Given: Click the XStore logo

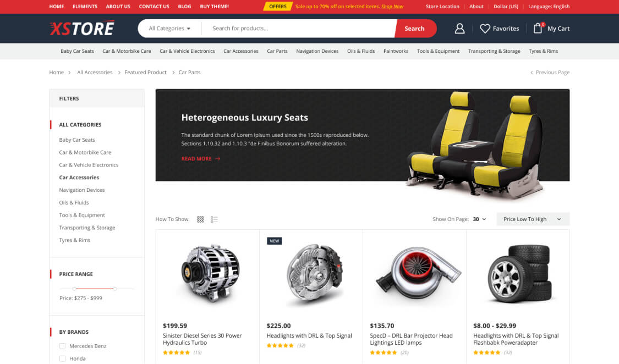Looking at the screenshot, I should [x=82, y=29].
